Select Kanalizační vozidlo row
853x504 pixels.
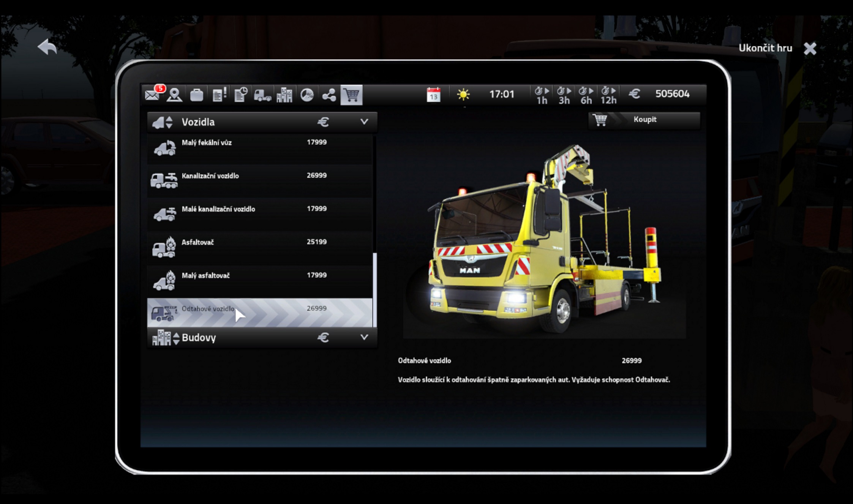click(x=260, y=181)
